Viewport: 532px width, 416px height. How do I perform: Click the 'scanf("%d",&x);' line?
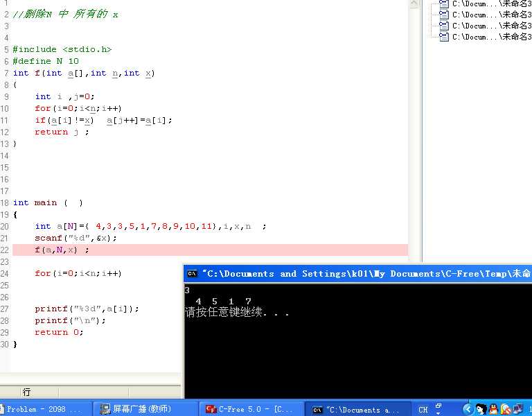[76, 238]
